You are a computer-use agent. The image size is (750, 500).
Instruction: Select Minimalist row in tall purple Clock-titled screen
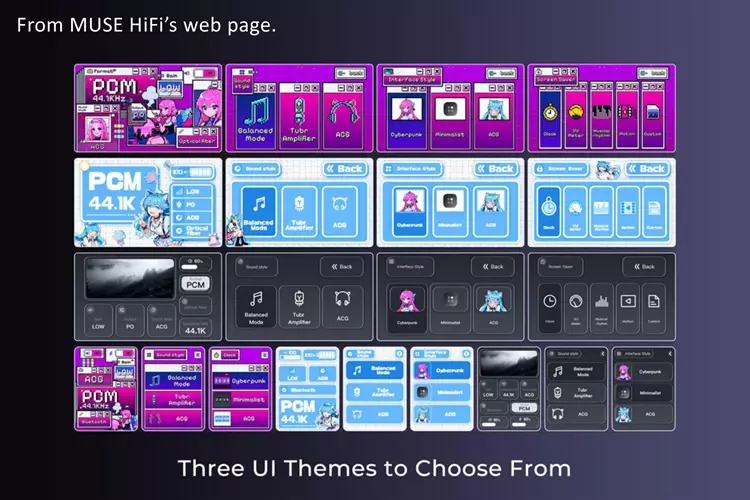click(240, 400)
